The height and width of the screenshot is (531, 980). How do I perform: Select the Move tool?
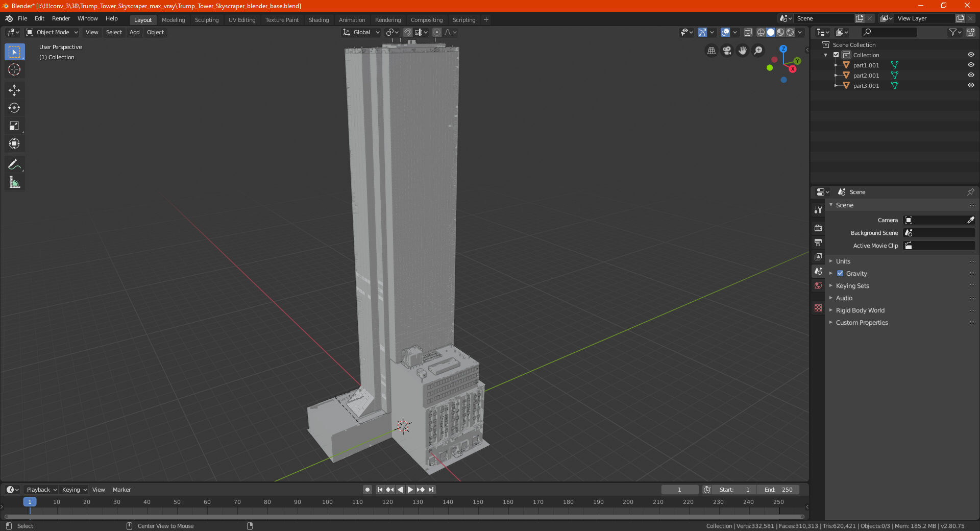coord(14,90)
